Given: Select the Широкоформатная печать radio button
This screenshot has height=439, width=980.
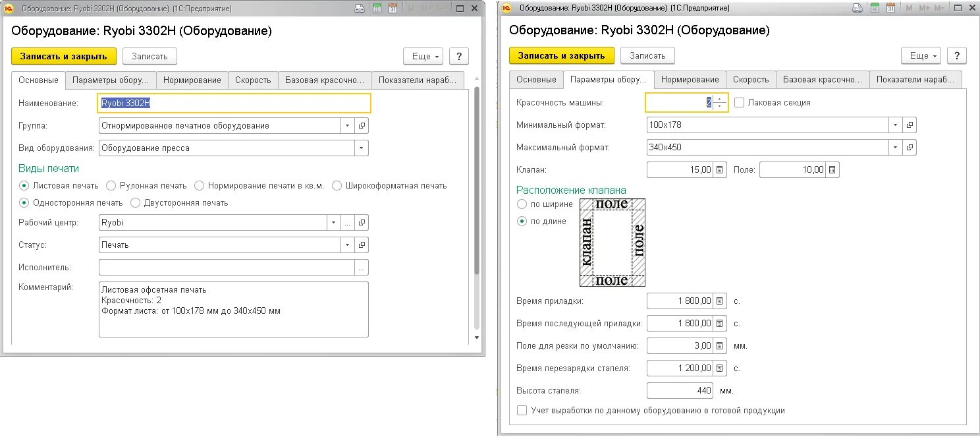Looking at the screenshot, I should (337, 186).
